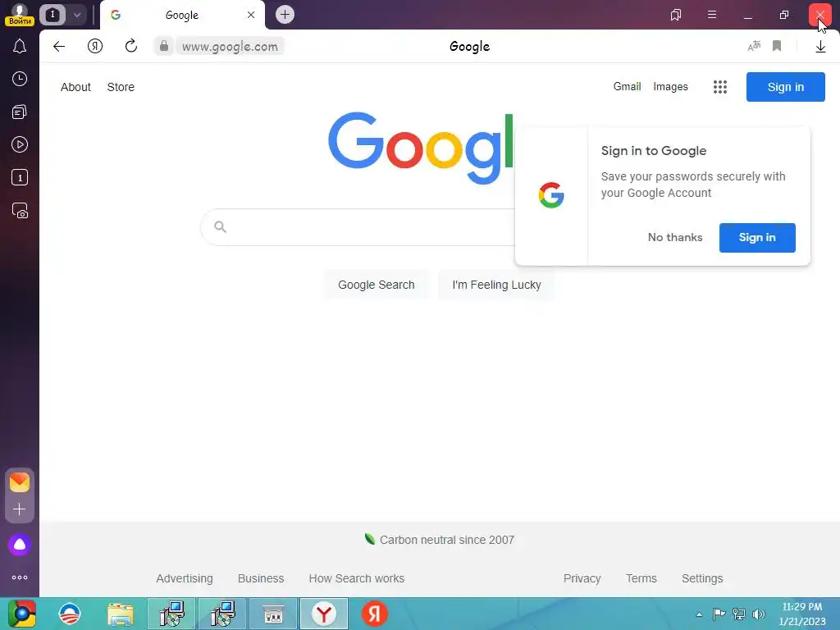
Task: Open a new tab
Action: tap(285, 15)
